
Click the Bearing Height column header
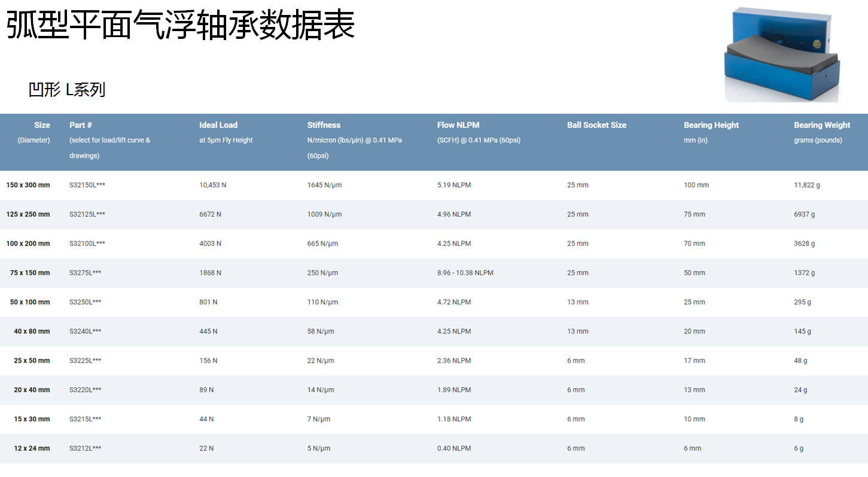pyautogui.click(x=711, y=125)
